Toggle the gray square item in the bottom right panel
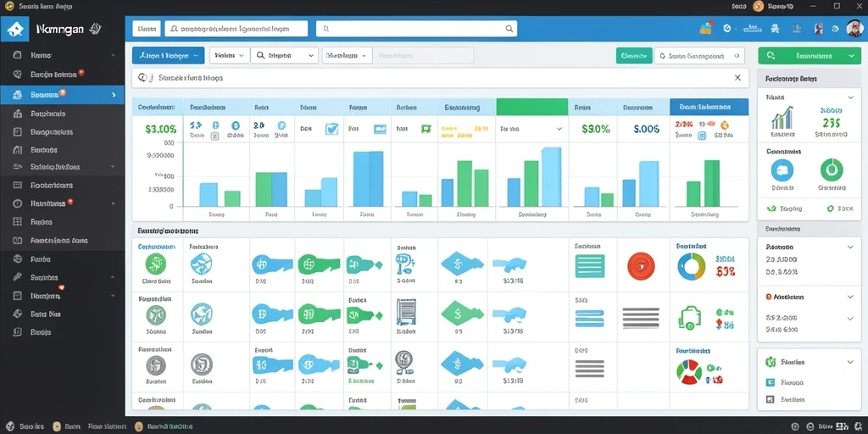This screenshot has width=868, height=434. pyautogui.click(x=770, y=399)
